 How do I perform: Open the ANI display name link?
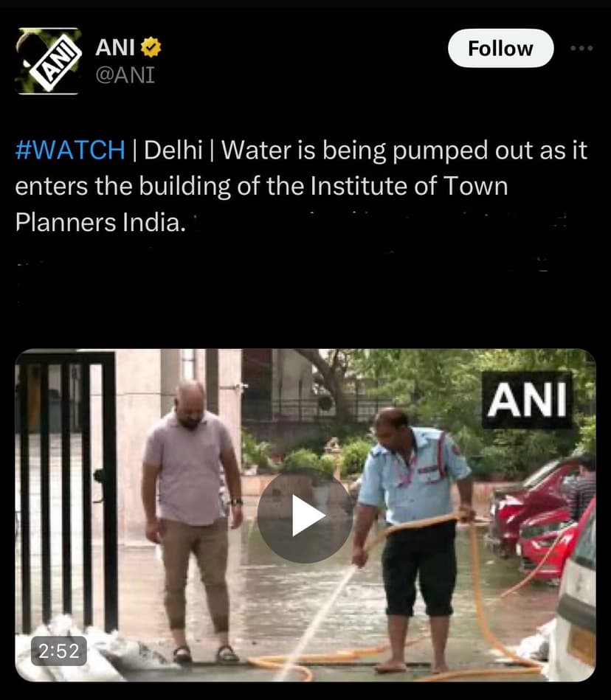pos(115,47)
